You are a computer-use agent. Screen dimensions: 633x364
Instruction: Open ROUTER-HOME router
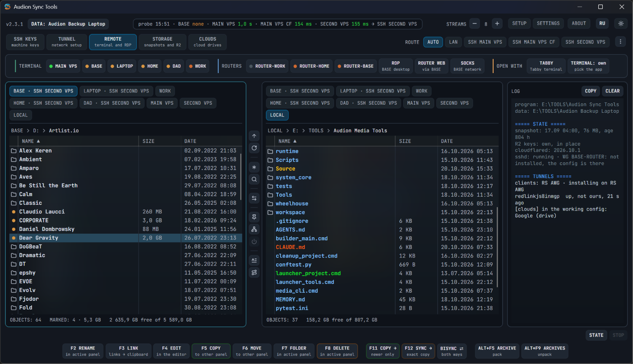(311, 66)
